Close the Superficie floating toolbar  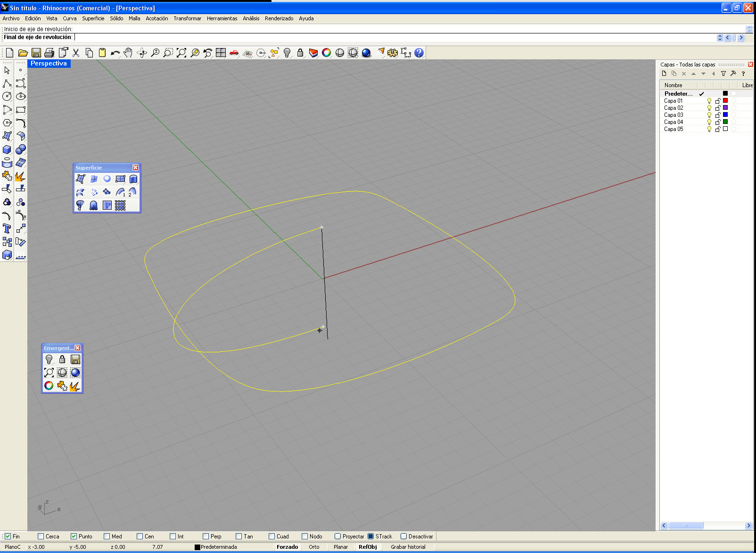(136, 168)
